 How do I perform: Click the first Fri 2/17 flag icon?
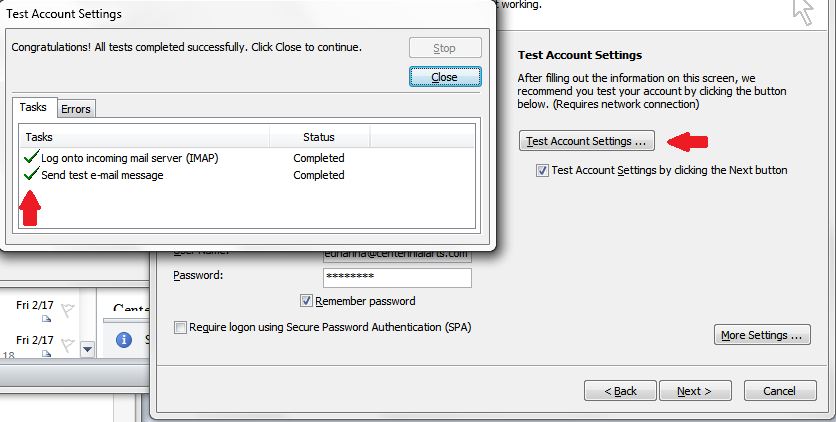pyautogui.click(x=67, y=311)
